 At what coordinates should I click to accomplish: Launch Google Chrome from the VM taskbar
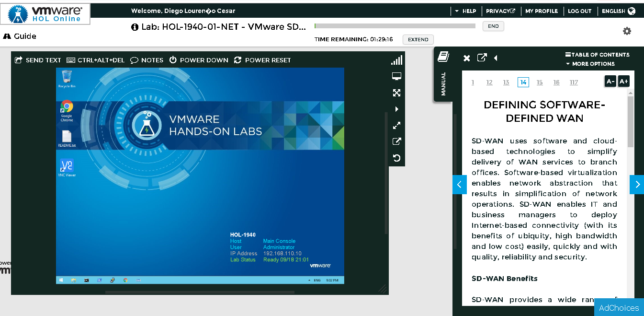(x=125, y=280)
